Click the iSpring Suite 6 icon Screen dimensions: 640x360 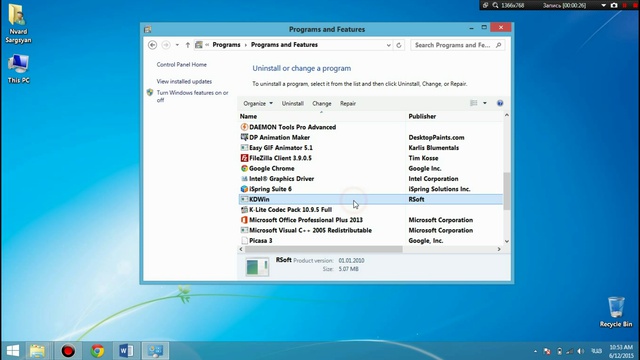[244, 189]
